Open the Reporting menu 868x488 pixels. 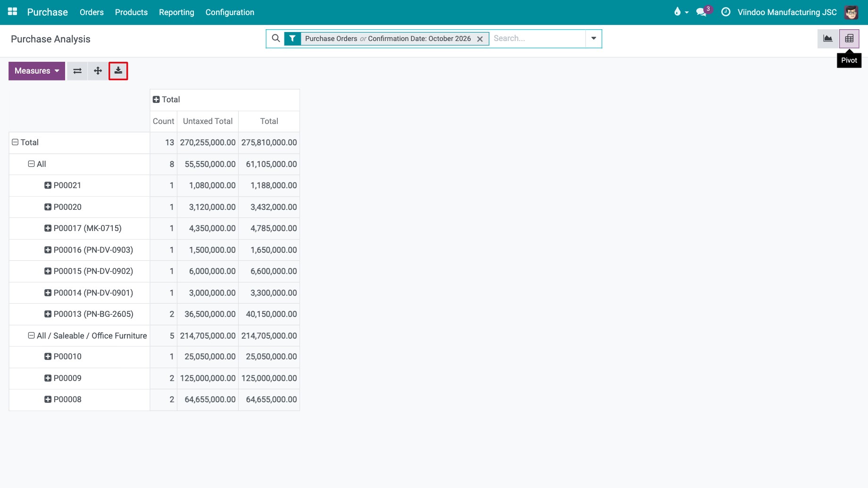pos(176,12)
